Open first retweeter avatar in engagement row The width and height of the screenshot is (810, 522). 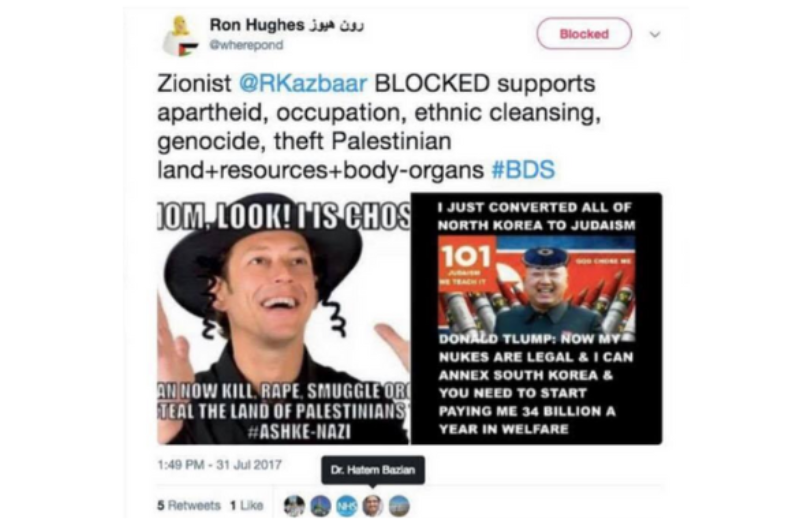pyautogui.click(x=294, y=506)
